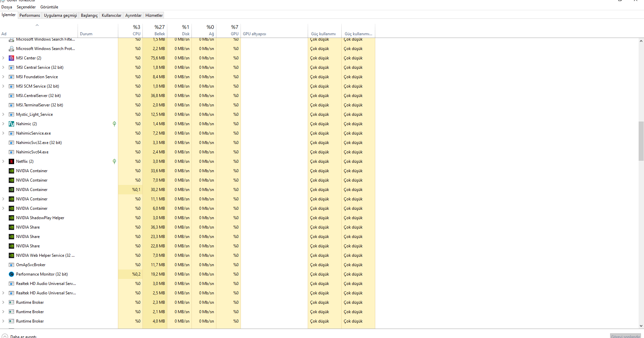Expand NVIDIA Container row using 6,0 MB
This screenshot has height=338, width=644.
tap(3, 208)
